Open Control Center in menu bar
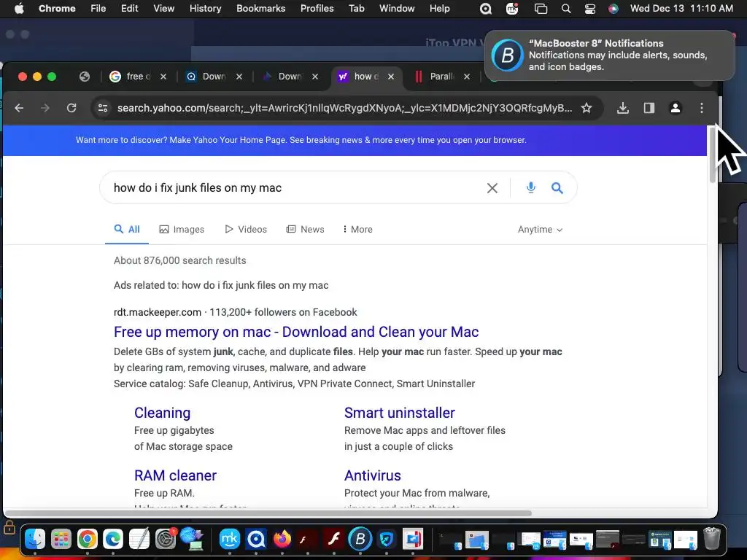This screenshot has width=747, height=560. pyautogui.click(x=589, y=9)
